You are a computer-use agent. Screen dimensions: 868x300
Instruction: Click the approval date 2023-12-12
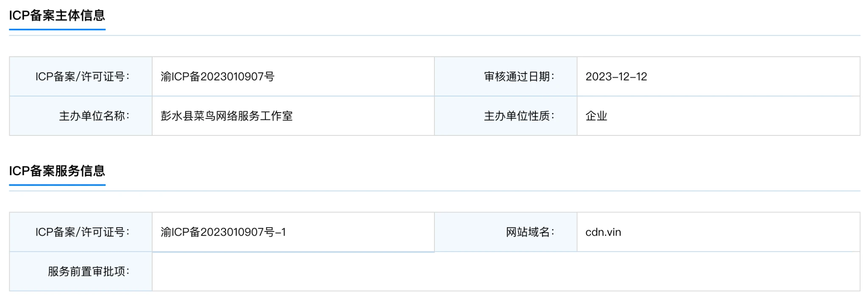point(616,77)
